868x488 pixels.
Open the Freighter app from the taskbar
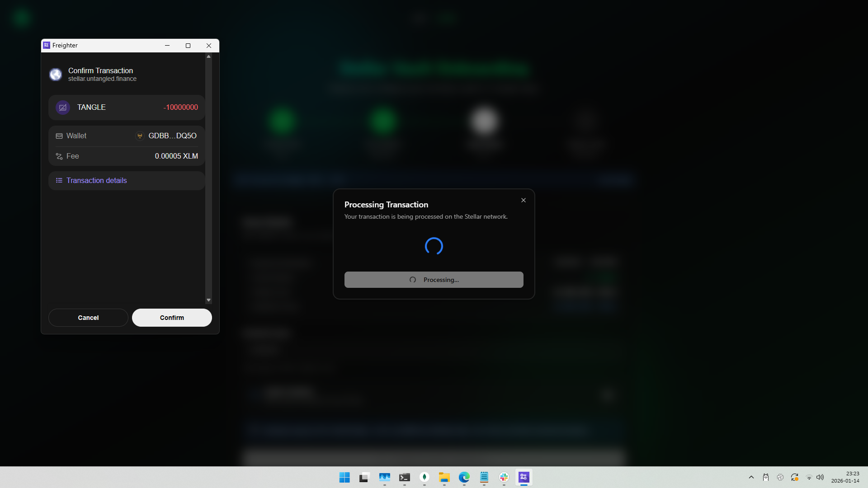click(x=524, y=477)
